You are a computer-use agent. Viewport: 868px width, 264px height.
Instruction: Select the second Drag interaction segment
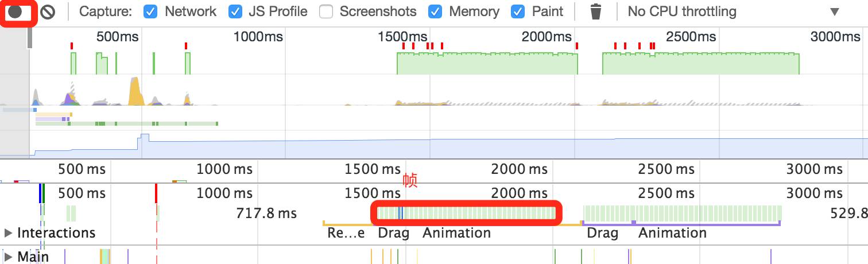point(602,233)
